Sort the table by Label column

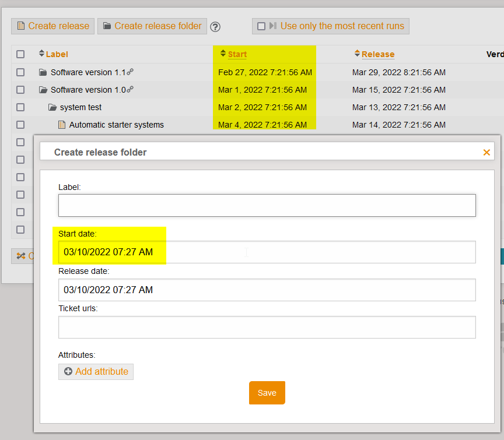tap(57, 54)
